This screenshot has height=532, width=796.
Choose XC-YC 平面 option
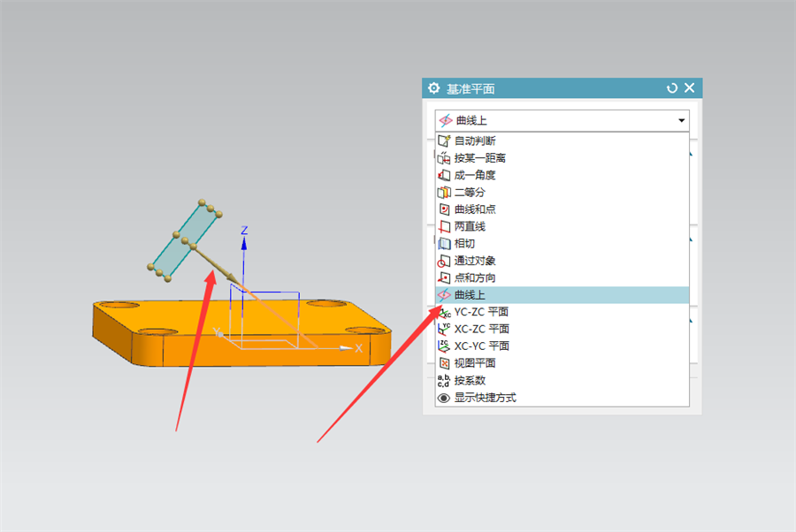pos(562,346)
